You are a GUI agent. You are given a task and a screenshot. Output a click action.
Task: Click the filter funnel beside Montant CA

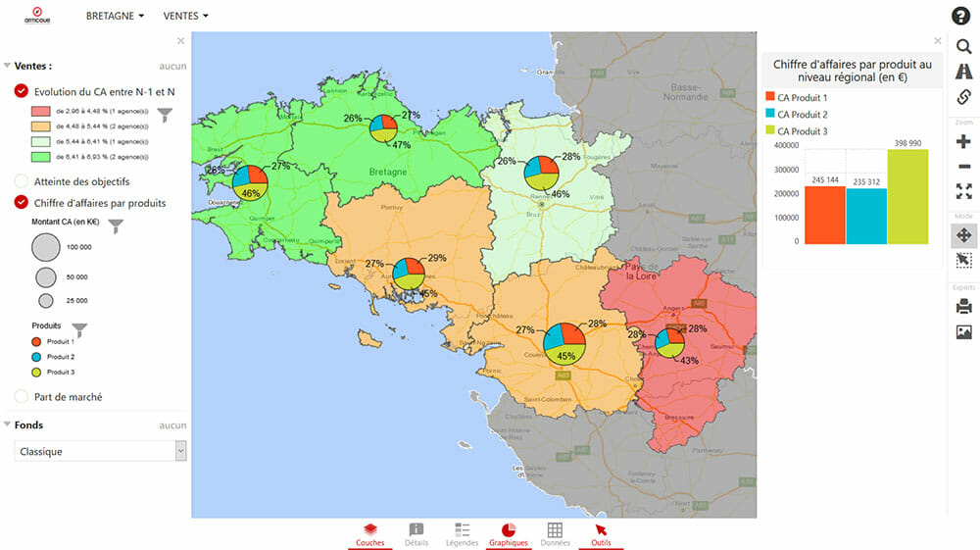click(x=116, y=226)
